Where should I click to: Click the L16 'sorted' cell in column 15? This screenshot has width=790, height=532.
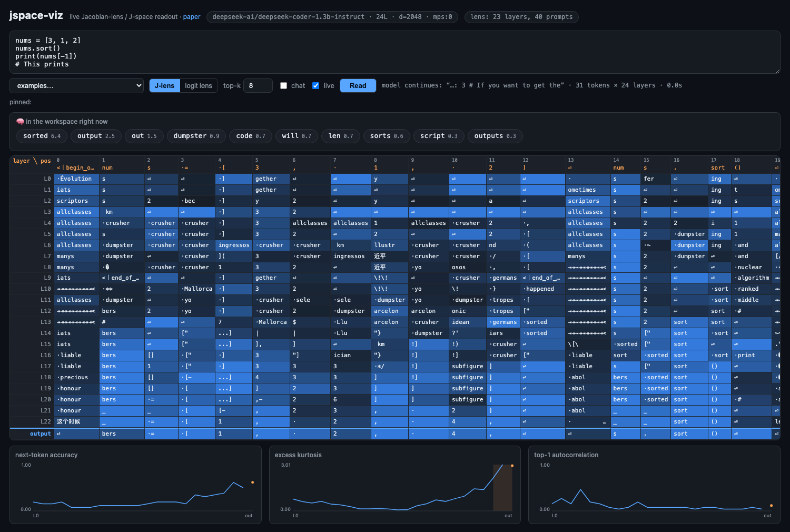click(656, 355)
